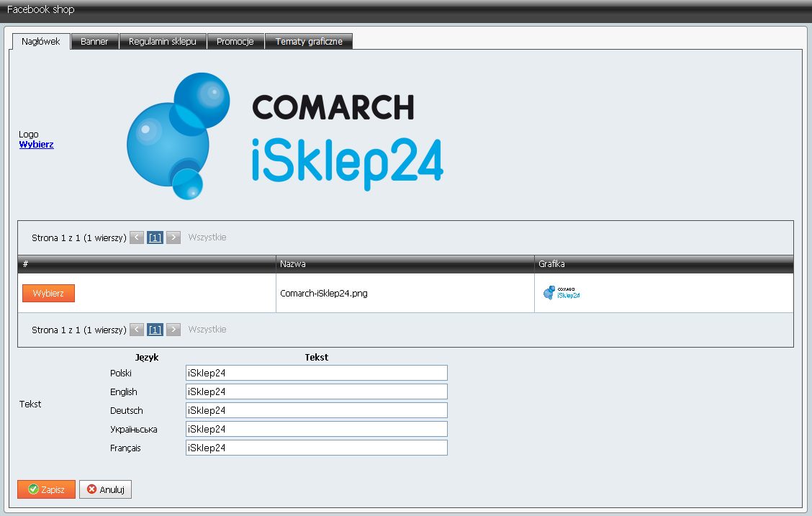
Task: Cancel with the Anuluj button
Action: [105, 489]
